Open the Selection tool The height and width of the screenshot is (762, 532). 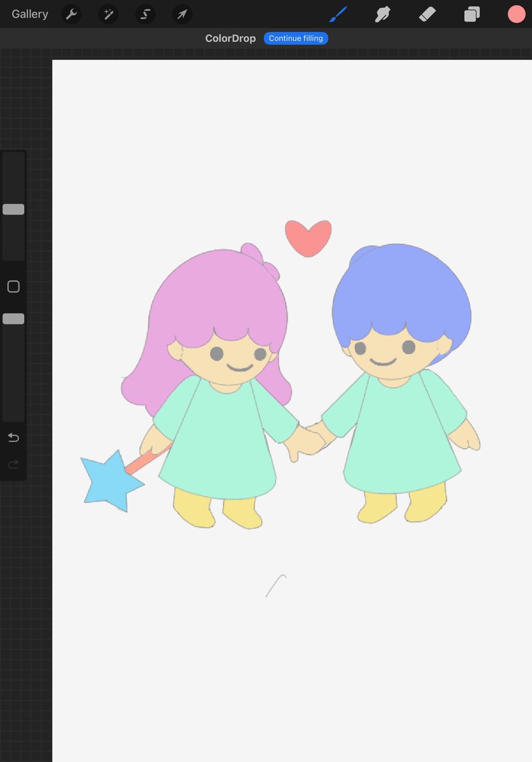tap(145, 14)
